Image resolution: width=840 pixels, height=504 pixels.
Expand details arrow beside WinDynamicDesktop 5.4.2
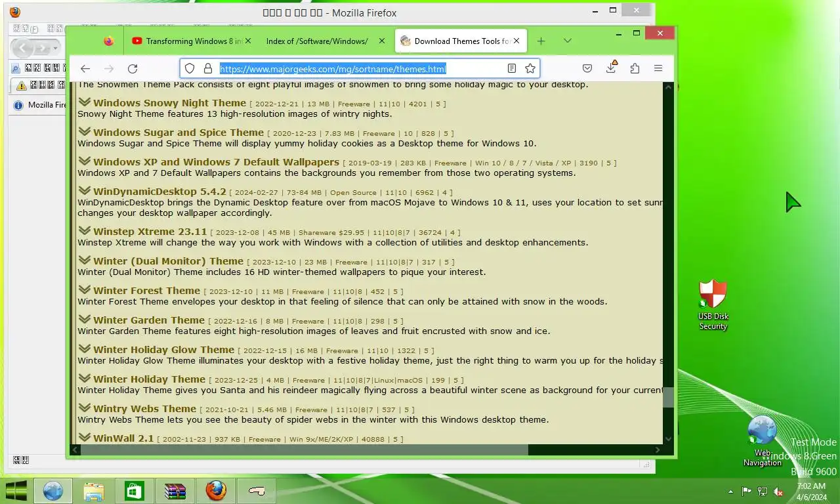[84, 190]
